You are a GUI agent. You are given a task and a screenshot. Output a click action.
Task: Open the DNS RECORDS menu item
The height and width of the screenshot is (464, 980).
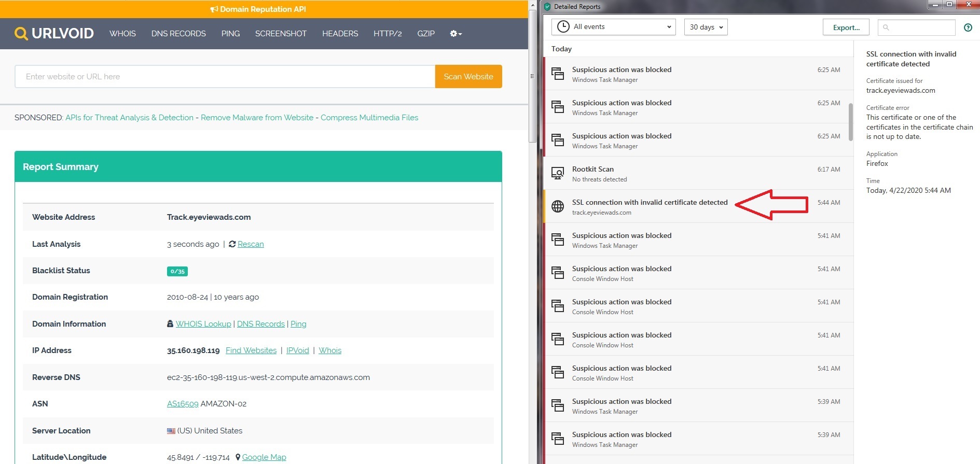pyautogui.click(x=178, y=34)
